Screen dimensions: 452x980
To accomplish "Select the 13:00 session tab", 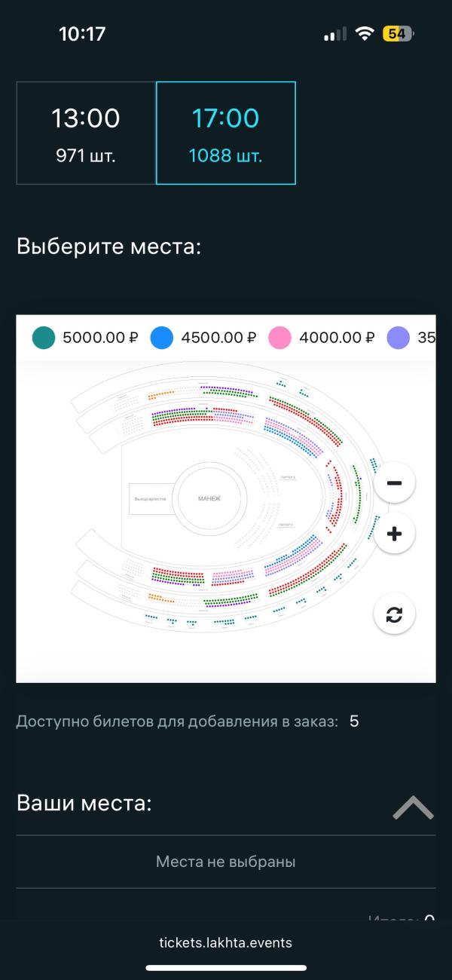I will (86, 133).
